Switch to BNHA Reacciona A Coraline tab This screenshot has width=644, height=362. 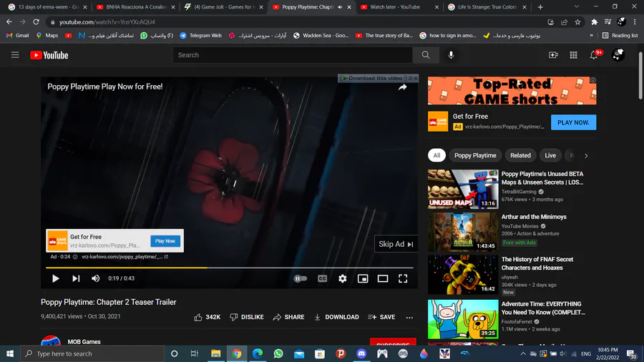click(x=135, y=7)
